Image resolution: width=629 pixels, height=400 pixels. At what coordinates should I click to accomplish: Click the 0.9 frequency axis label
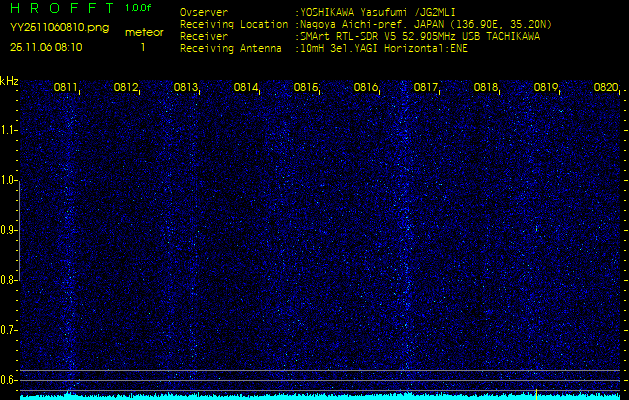click(7, 230)
